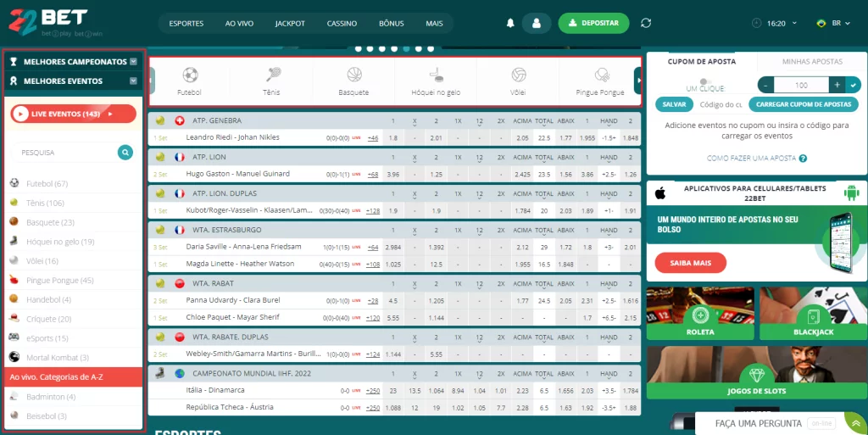Click the search magnifier icon in sidebar

(x=125, y=152)
